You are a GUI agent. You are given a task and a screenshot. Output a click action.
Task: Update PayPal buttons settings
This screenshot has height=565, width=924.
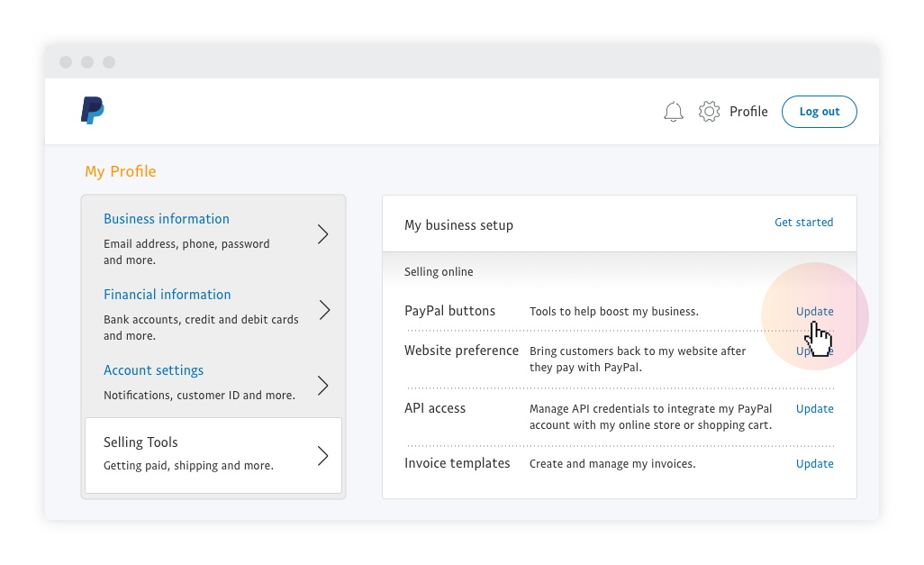814,312
